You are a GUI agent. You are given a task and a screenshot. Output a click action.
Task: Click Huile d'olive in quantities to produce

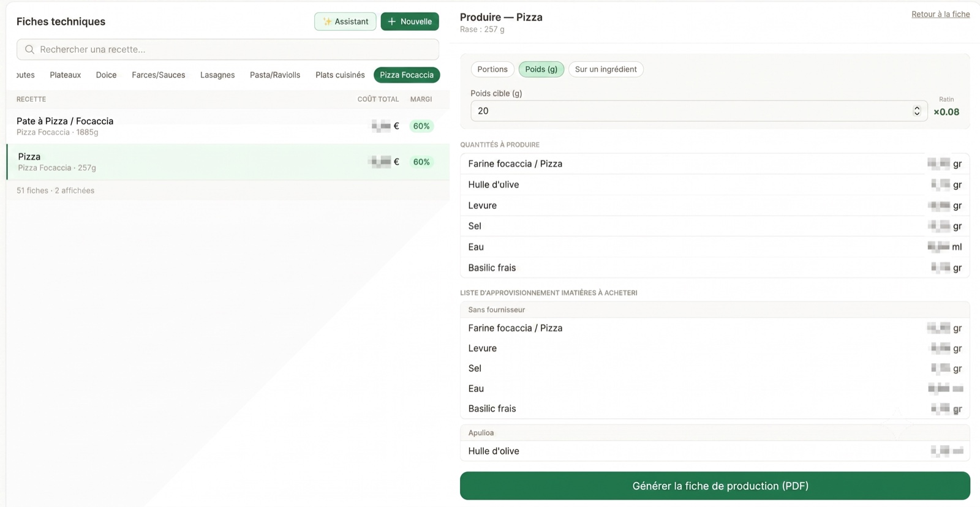pyautogui.click(x=715, y=184)
